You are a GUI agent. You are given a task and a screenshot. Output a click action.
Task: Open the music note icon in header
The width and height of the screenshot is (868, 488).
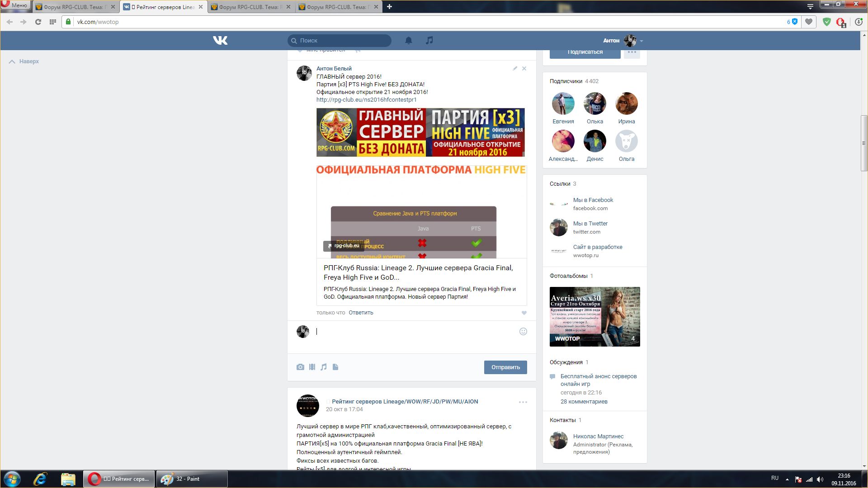pos(429,41)
